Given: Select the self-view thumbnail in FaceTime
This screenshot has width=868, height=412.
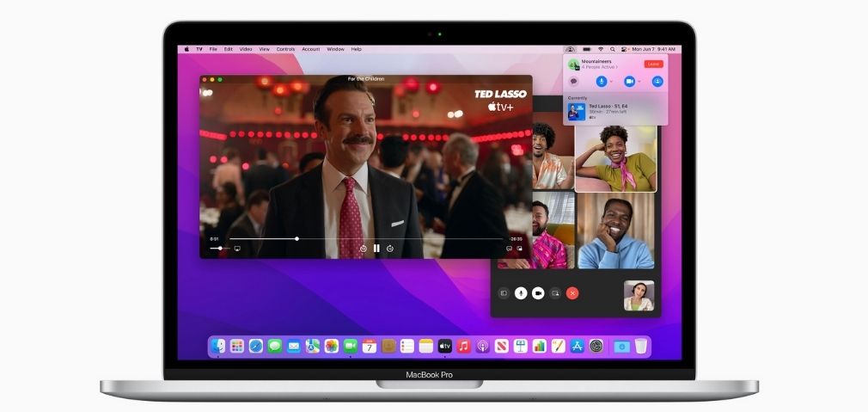Looking at the screenshot, I should (x=639, y=296).
